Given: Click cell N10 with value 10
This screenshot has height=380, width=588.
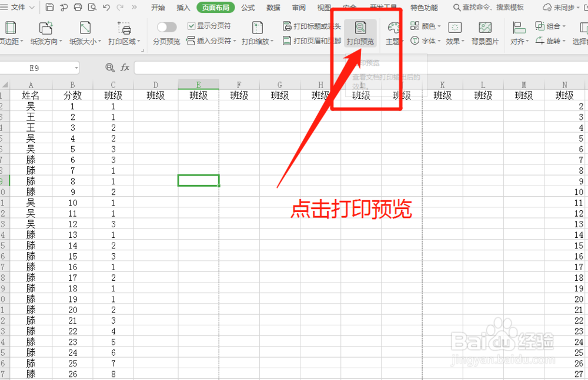Looking at the screenshot, I should [x=564, y=192].
